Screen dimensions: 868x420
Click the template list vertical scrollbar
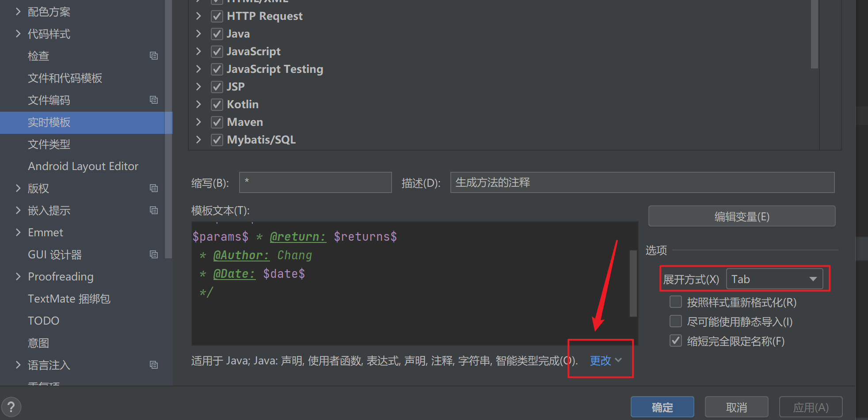[815, 34]
